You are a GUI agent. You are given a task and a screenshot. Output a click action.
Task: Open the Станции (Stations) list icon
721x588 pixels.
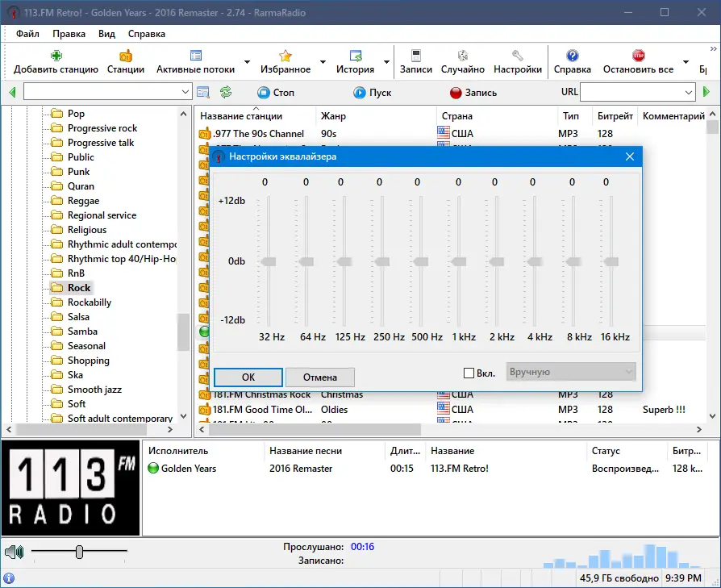pyautogui.click(x=126, y=56)
